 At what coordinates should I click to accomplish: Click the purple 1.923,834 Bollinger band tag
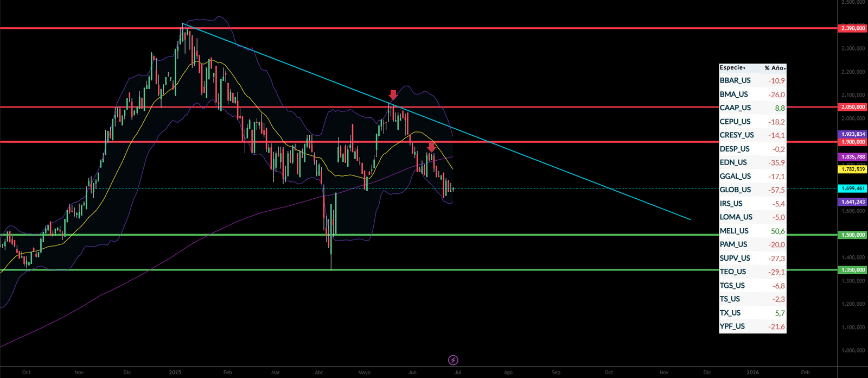(853, 134)
